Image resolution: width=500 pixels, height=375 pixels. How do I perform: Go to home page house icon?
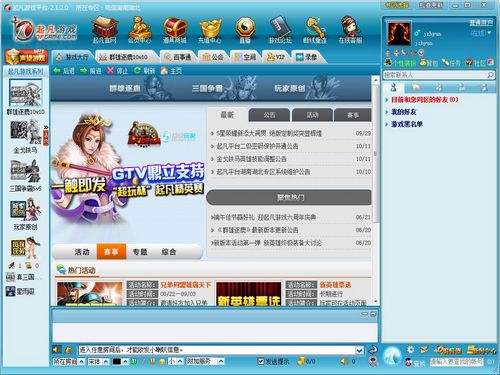pyautogui.click(x=171, y=71)
